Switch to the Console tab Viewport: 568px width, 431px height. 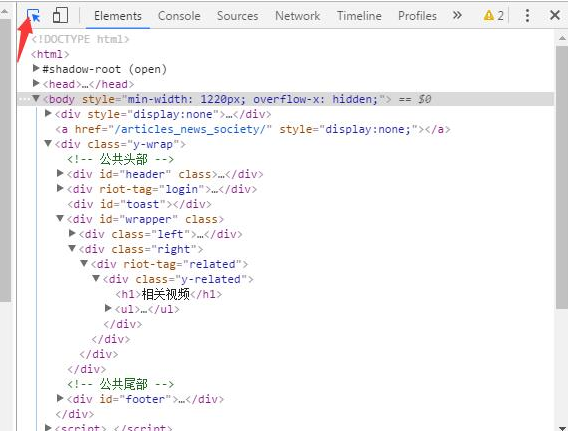click(179, 16)
